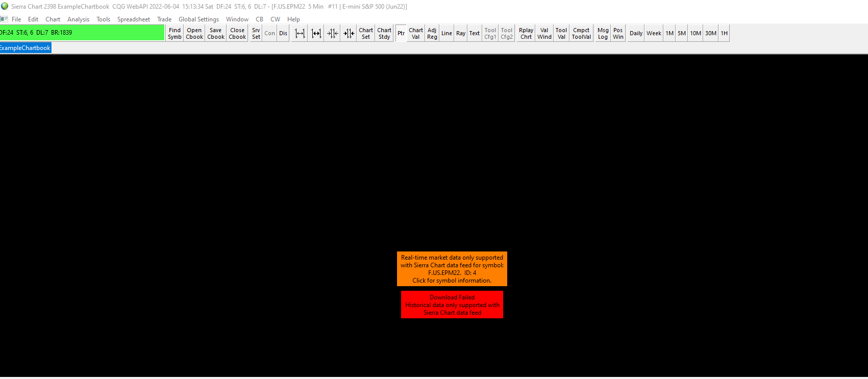
Task: Click the chart window icon left of File
Action: click(4, 19)
